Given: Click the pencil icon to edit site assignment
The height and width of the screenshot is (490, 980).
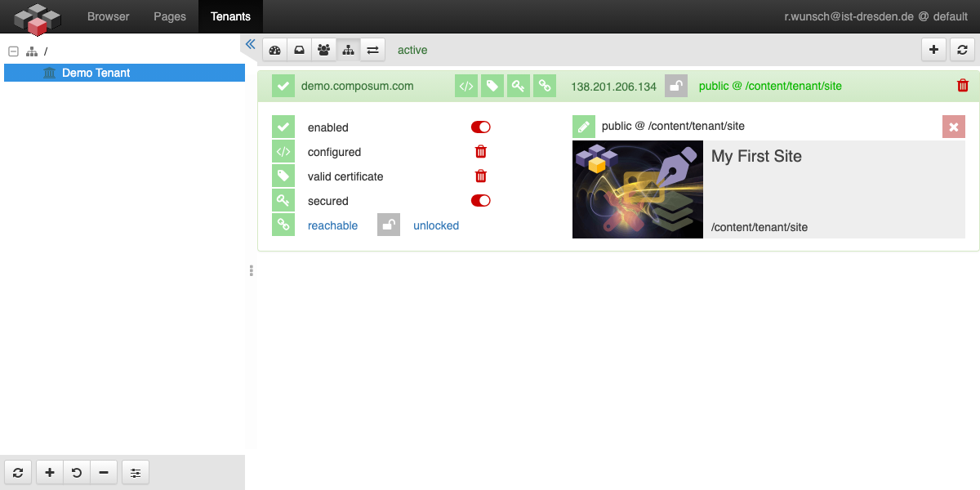Looking at the screenshot, I should (x=583, y=127).
